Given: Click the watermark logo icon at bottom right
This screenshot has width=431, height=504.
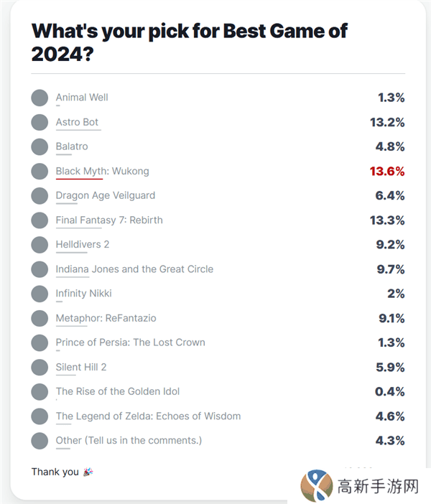Looking at the screenshot, I should [x=316, y=486].
